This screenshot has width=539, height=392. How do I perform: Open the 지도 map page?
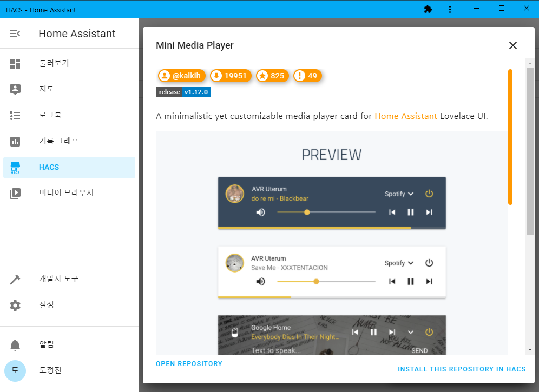pyautogui.click(x=69, y=89)
